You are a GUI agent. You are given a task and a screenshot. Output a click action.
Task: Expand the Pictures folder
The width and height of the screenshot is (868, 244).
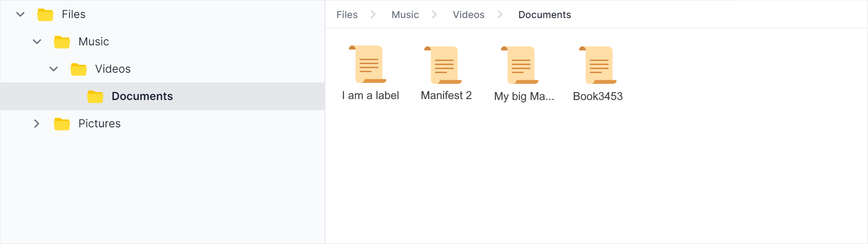click(x=37, y=124)
